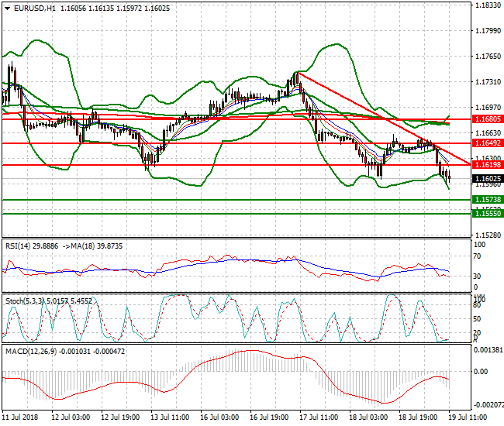Image resolution: width=504 pixels, height=426 pixels.
Task: Click the MACD scale value 0.001381
Action: pos(488,351)
